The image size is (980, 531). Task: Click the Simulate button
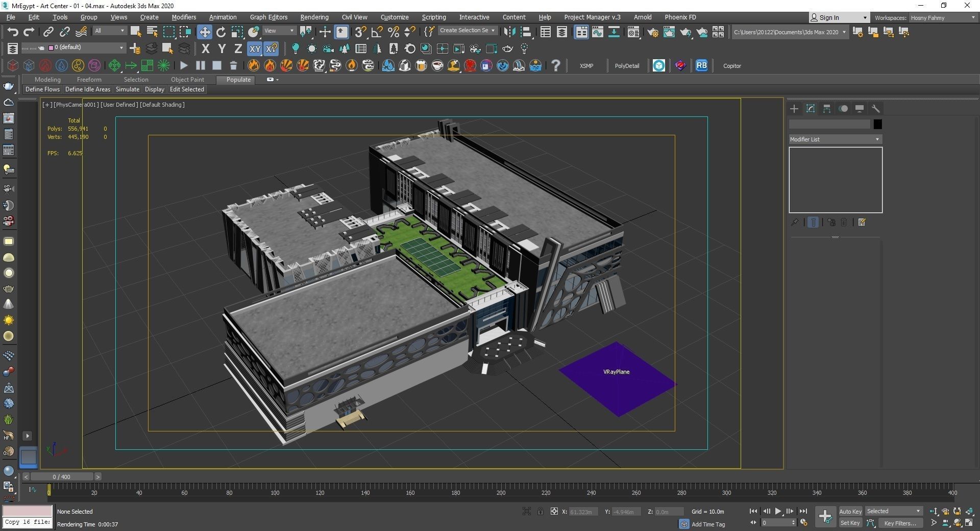(128, 89)
